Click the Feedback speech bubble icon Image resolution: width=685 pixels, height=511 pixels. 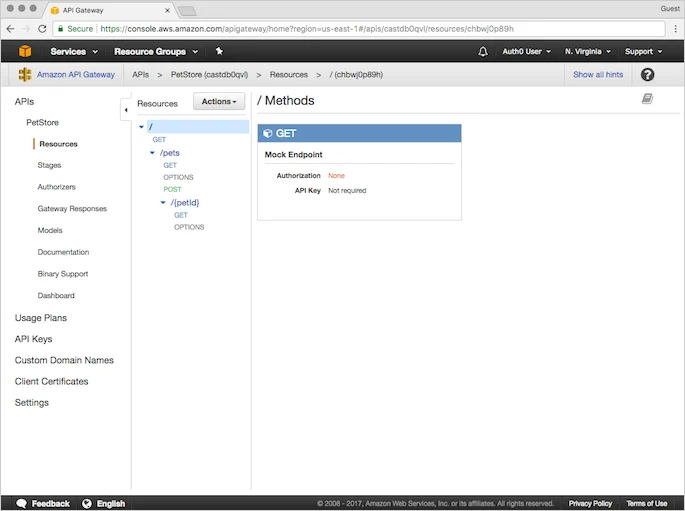point(21,503)
